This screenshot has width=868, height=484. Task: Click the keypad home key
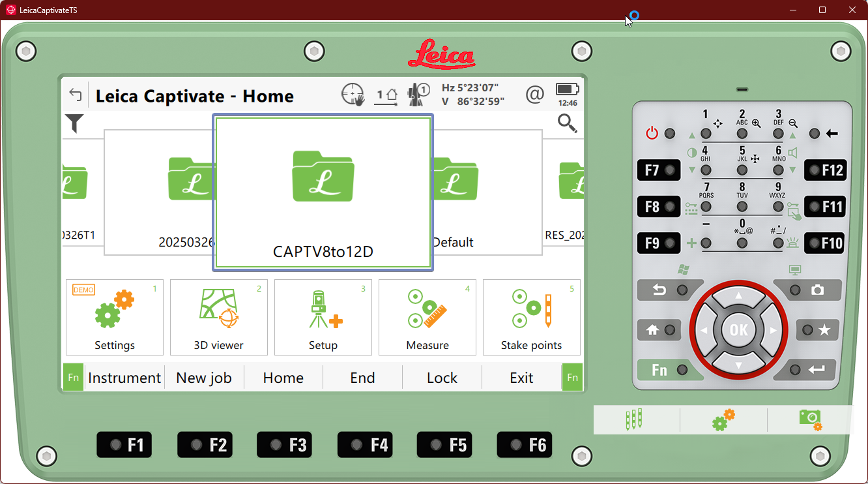click(x=660, y=329)
